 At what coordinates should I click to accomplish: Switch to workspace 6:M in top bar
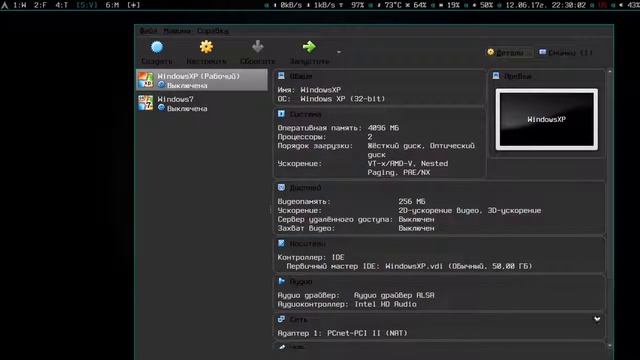pyautogui.click(x=112, y=5)
